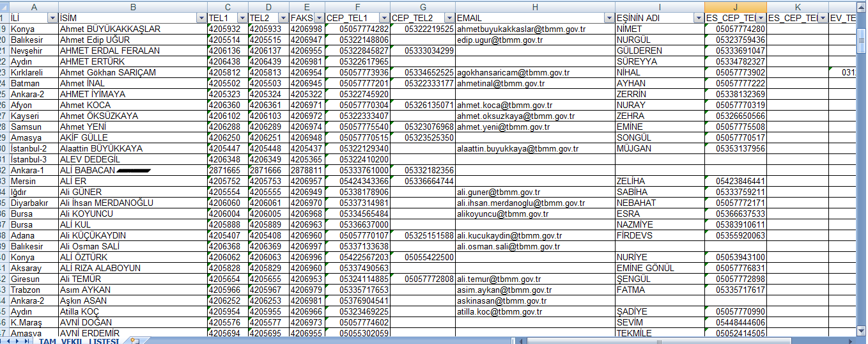
Task: Select column H header
Action: point(535,6)
